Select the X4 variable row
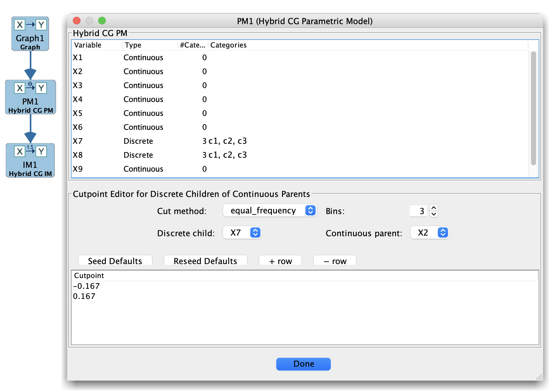This screenshot has height=392, width=557. (x=300, y=99)
